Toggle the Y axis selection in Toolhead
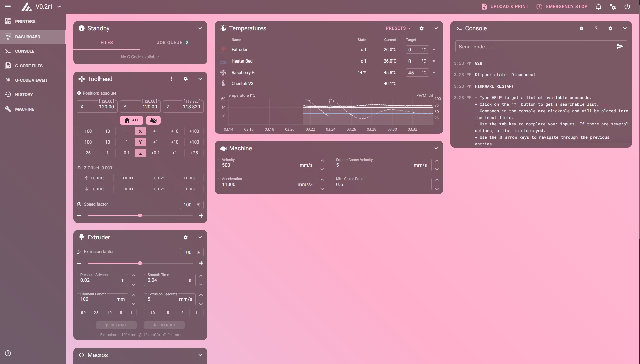Screen dimensions: 640x364 coord(140,142)
